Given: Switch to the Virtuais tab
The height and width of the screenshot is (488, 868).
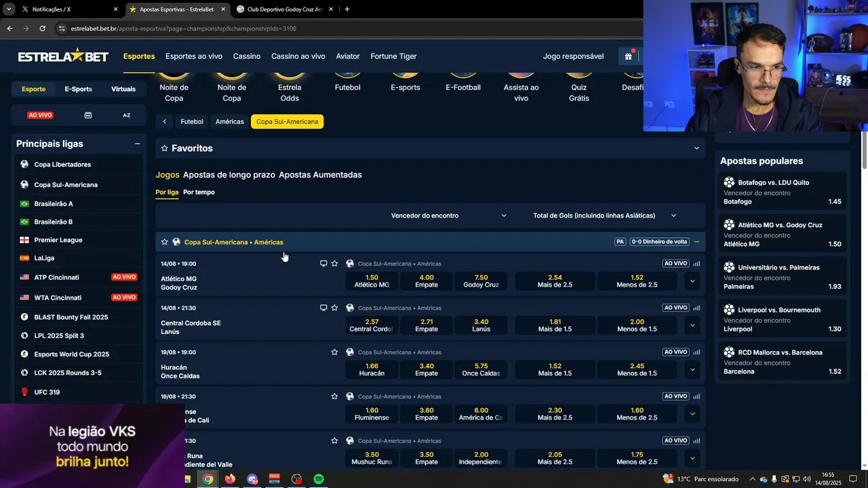Looking at the screenshot, I should 123,89.
